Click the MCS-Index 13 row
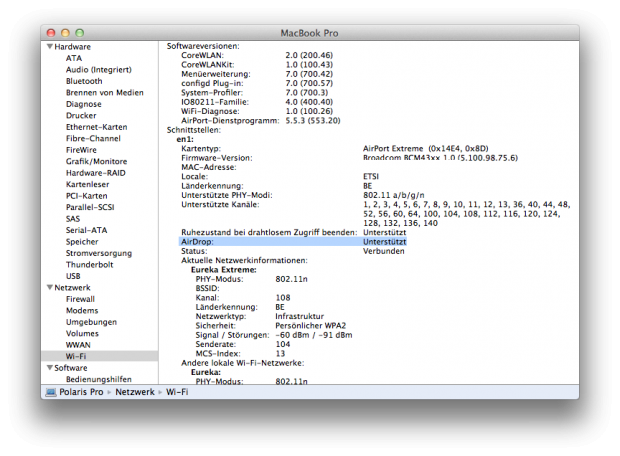Viewport: 620px width, 456px height. 240,354
